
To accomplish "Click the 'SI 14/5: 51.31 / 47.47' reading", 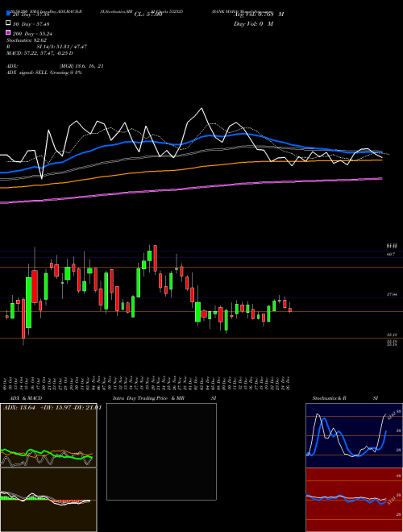I will pyautogui.click(x=62, y=47).
